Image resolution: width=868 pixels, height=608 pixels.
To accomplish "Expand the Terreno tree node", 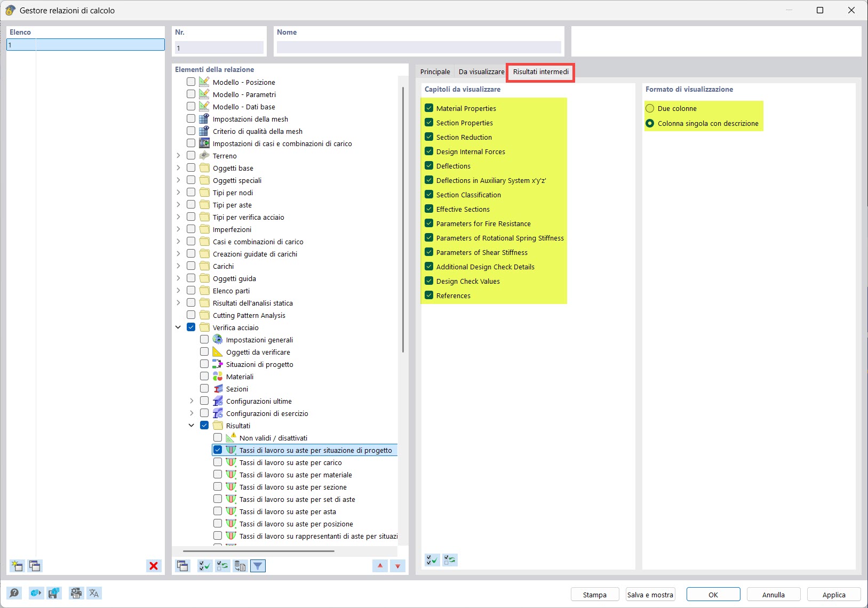I will (x=178, y=155).
